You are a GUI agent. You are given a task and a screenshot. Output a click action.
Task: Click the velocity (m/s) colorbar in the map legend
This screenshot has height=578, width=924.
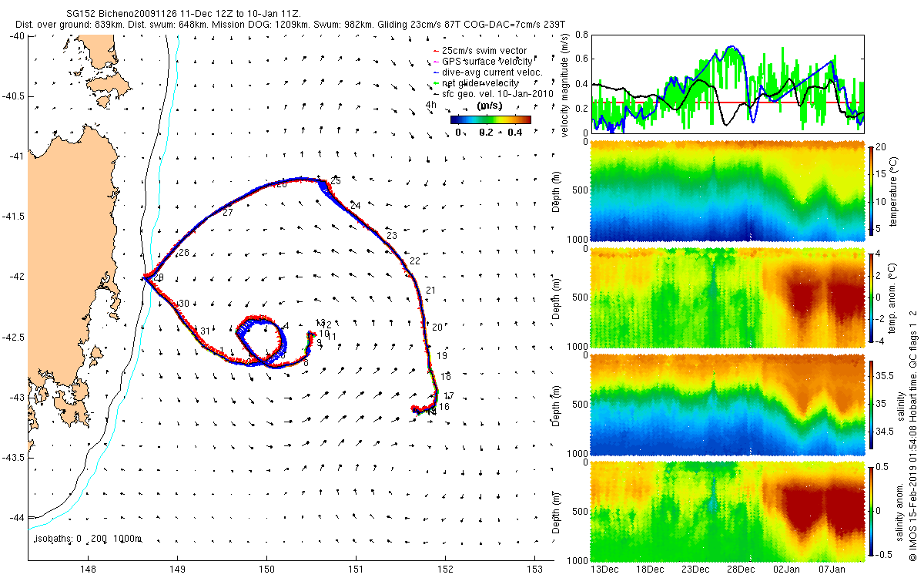coord(490,119)
